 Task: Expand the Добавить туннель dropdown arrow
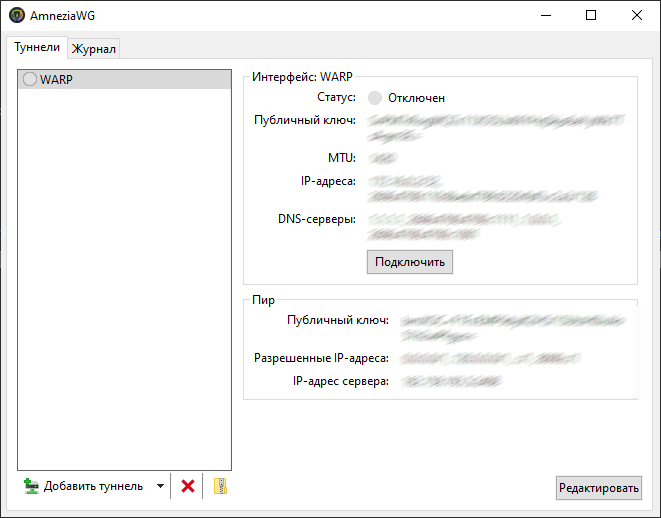click(160, 486)
